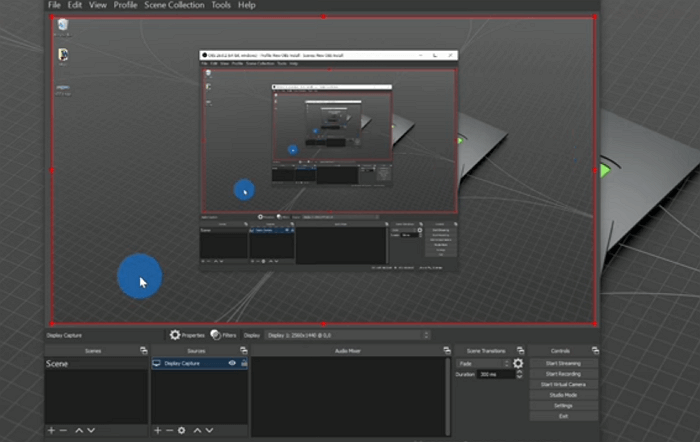Add a new scene with plus icon
The width and height of the screenshot is (700, 442).
[x=51, y=430]
